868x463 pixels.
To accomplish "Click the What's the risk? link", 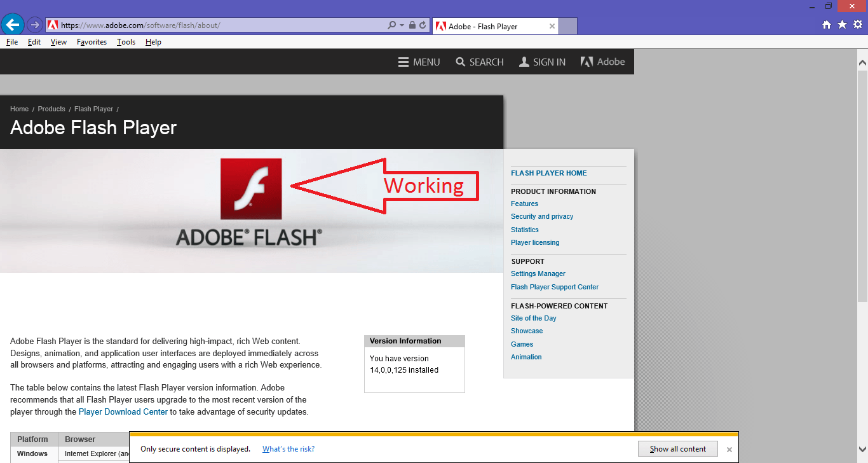I will (288, 449).
